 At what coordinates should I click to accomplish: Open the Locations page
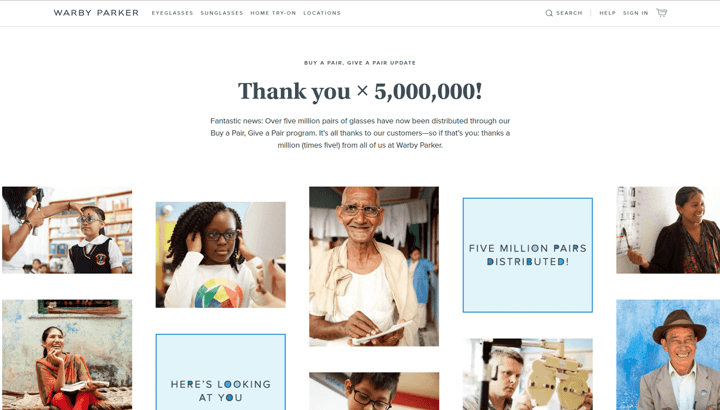click(322, 13)
